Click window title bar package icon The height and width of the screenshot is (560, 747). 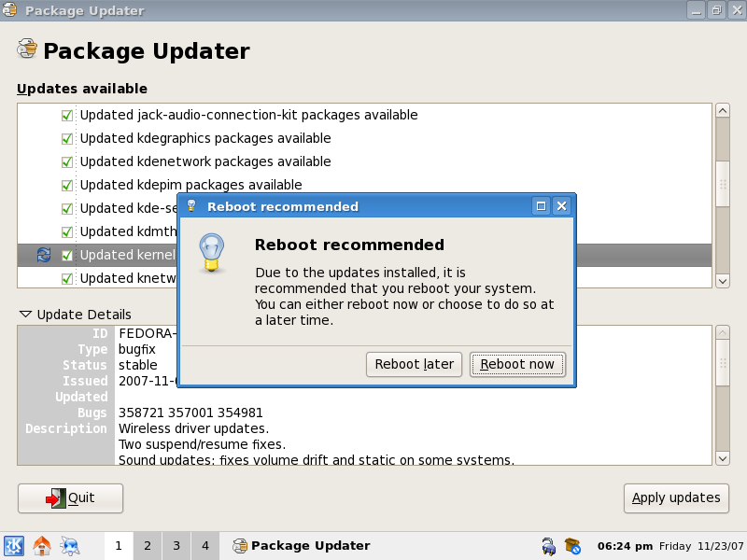9,9
